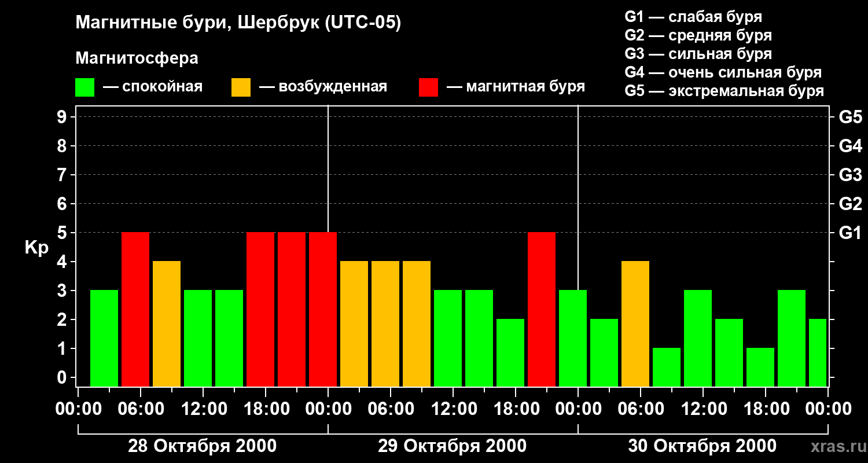
Task: Click the green bar over 12:00 on 29 October
Action: click(448, 338)
